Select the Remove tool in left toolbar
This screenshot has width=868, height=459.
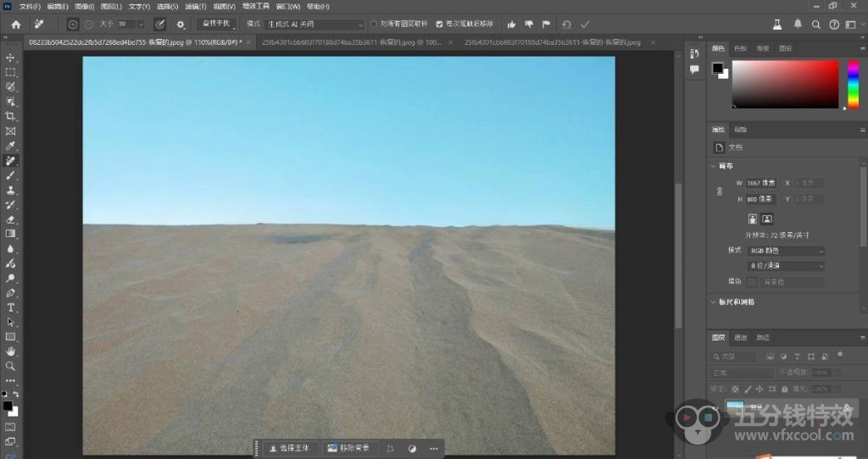coord(10,160)
